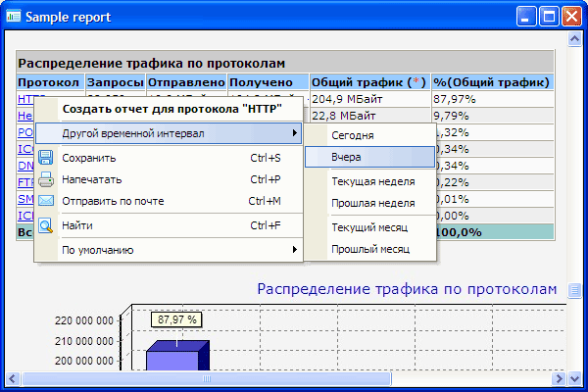The width and height of the screenshot is (588, 392).
Task: Click the Протокол column header
Action: click(x=50, y=82)
